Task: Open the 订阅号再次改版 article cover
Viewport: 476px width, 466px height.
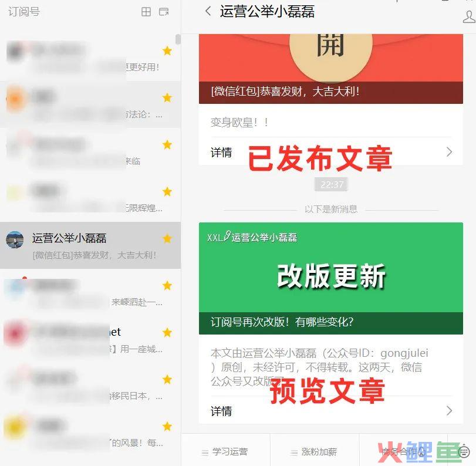Action: pos(331,278)
